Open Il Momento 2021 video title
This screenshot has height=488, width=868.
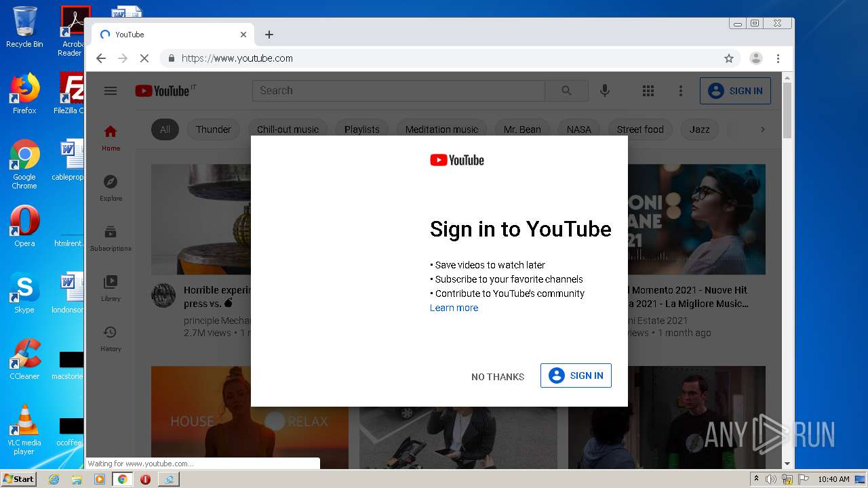point(689,297)
